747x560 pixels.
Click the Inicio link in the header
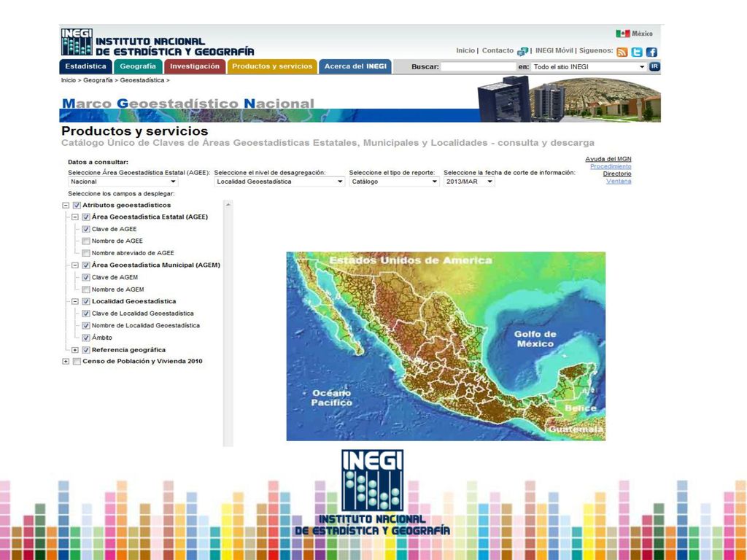pyautogui.click(x=465, y=50)
